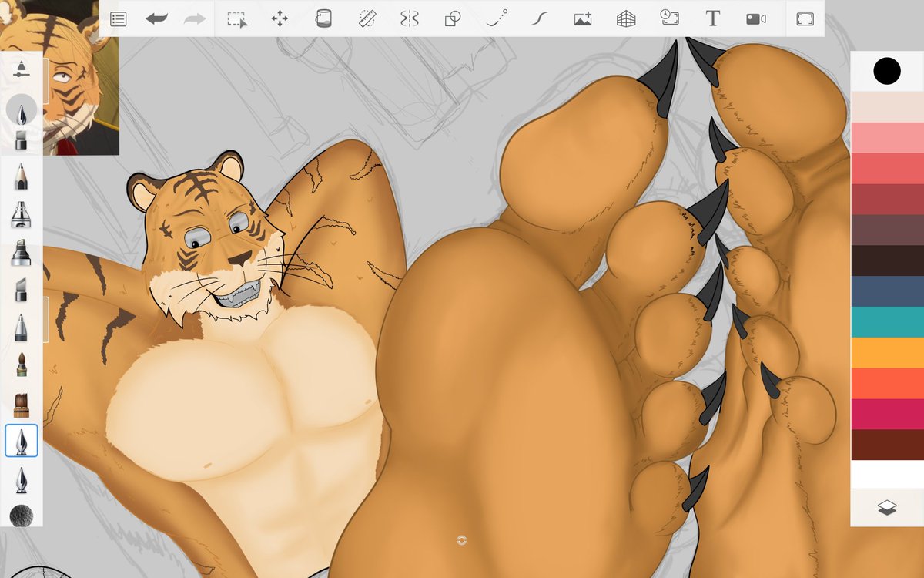Select the small square-tip marker brush
Screen dimensions: 924x578
22,141
